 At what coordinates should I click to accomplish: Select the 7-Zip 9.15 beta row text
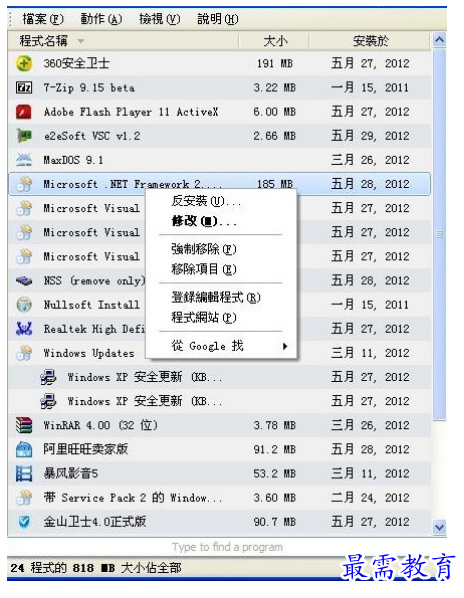point(89,88)
